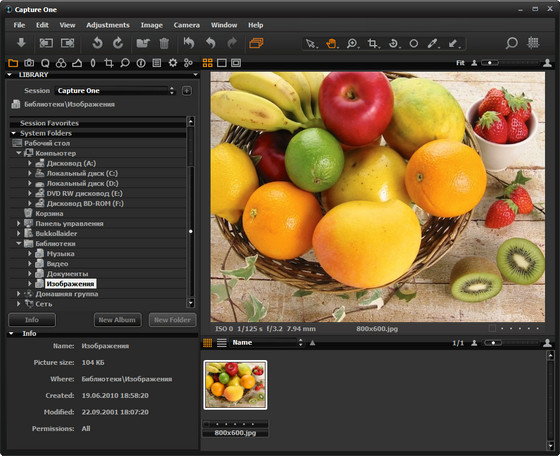Select the Pan hand cursor tool
The height and width of the screenshot is (456, 560).
pyautogui.click(x=331, y=44)
